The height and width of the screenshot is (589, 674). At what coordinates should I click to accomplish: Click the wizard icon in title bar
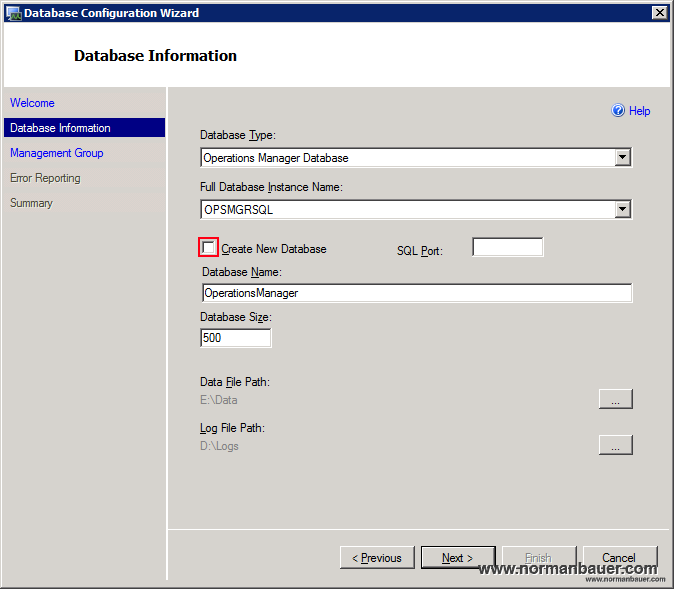coord(12,13)
